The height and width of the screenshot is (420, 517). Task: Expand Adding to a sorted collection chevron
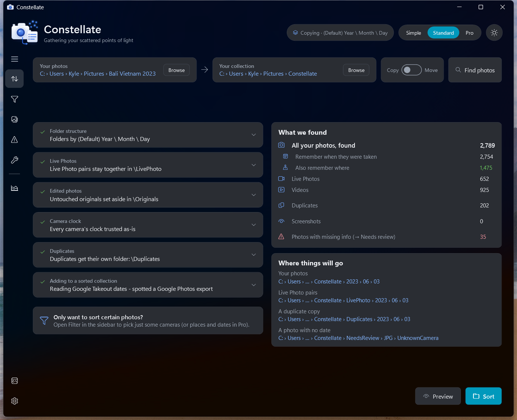click(254, 285)
